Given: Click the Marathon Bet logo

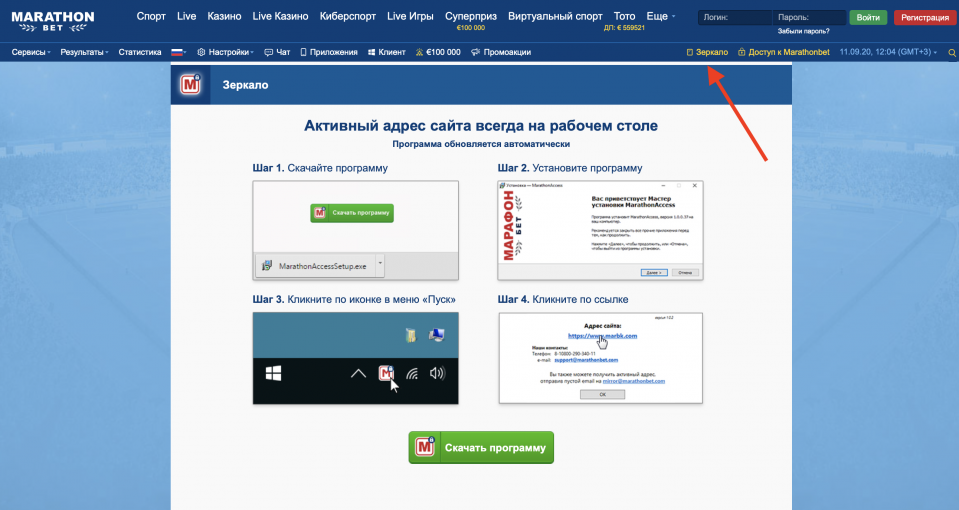Looking at the screenshot, I should [x=53, y=21].
